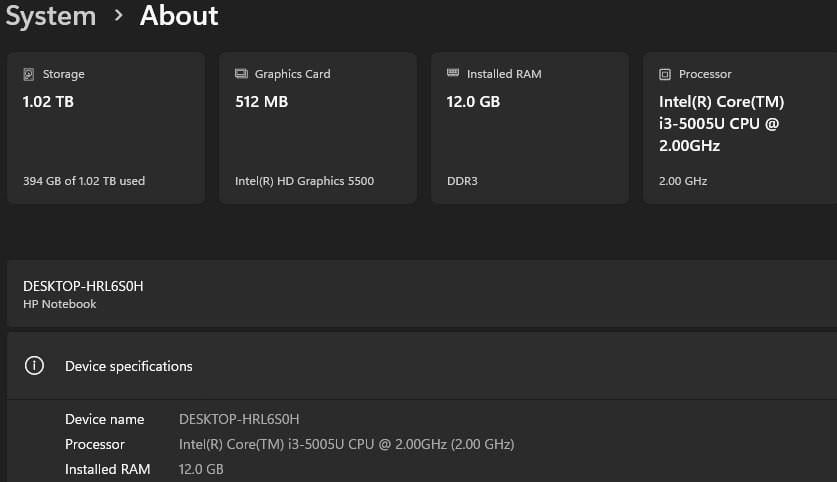Click the HP Notebook model label
Image resolution: width=837 pixels, height=482 pixels.
(60, 304)
